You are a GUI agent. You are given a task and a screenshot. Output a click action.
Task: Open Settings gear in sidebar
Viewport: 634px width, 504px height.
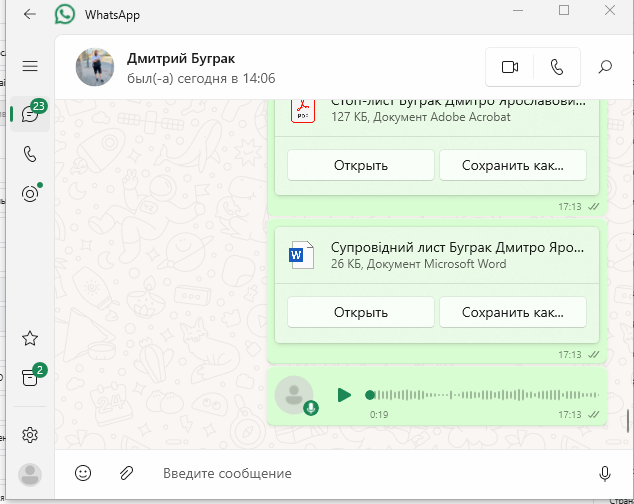30,435
